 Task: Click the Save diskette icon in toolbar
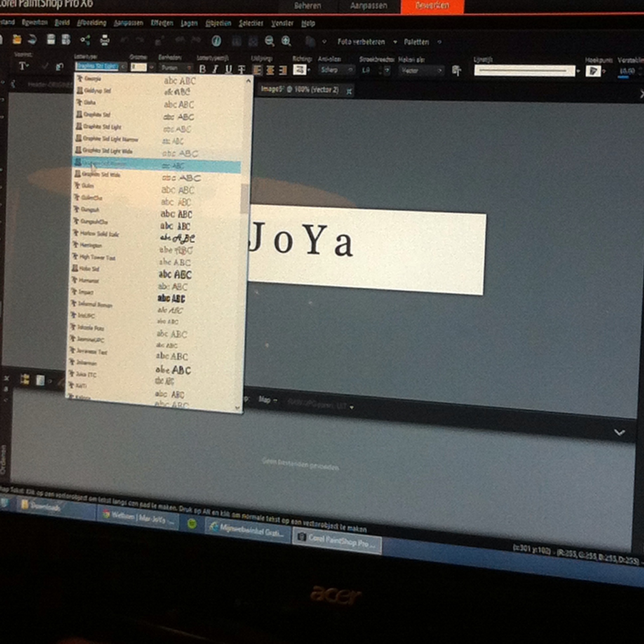pyautogui.click(x=51, y=39)
